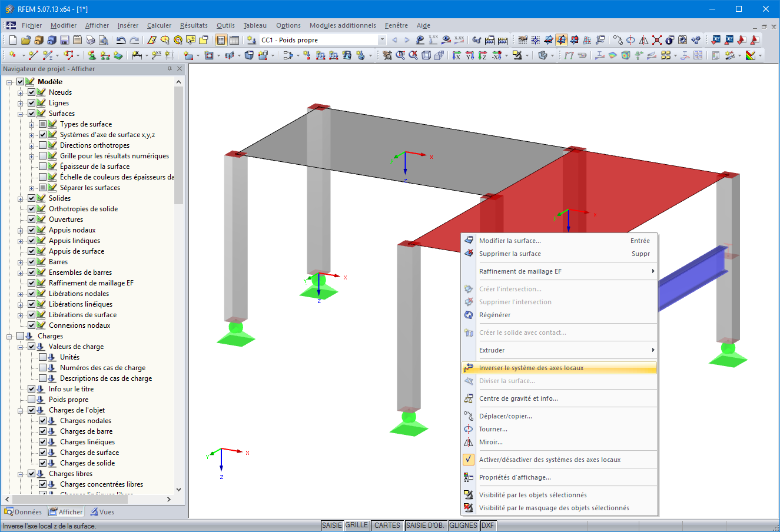Viewport: 780px width, 532px height.
Task: Collapse the Modèle root node
Action: [x=9, y=82]
